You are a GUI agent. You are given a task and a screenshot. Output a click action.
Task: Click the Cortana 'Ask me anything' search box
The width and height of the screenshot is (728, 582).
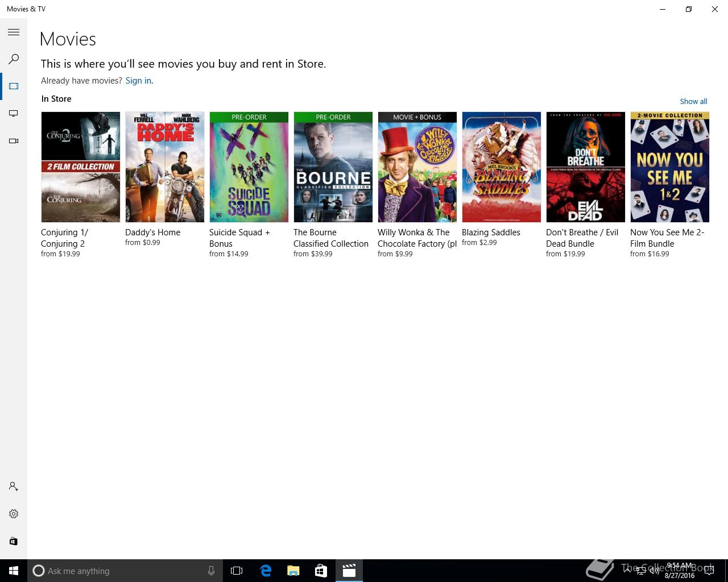125,571
